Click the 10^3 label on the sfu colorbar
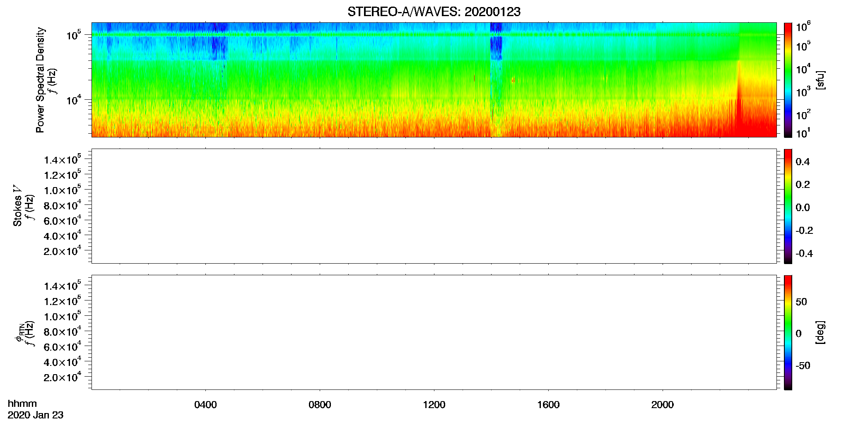 click(803, 91)
